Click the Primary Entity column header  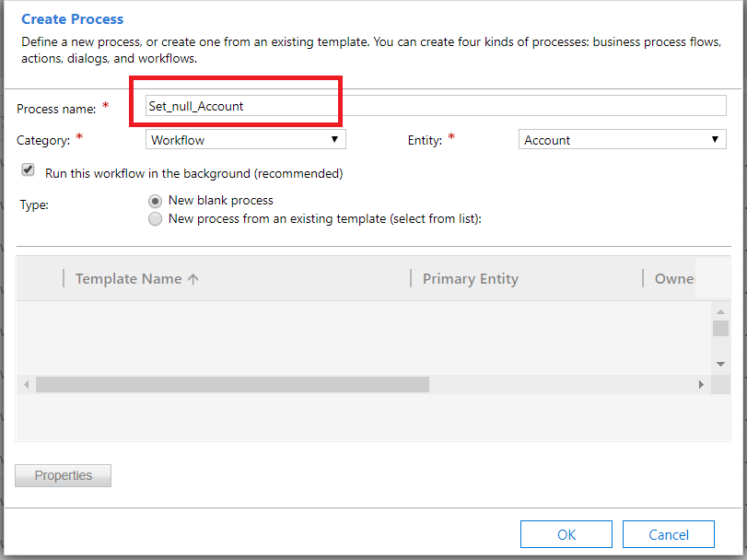click(x=470, y=278)
